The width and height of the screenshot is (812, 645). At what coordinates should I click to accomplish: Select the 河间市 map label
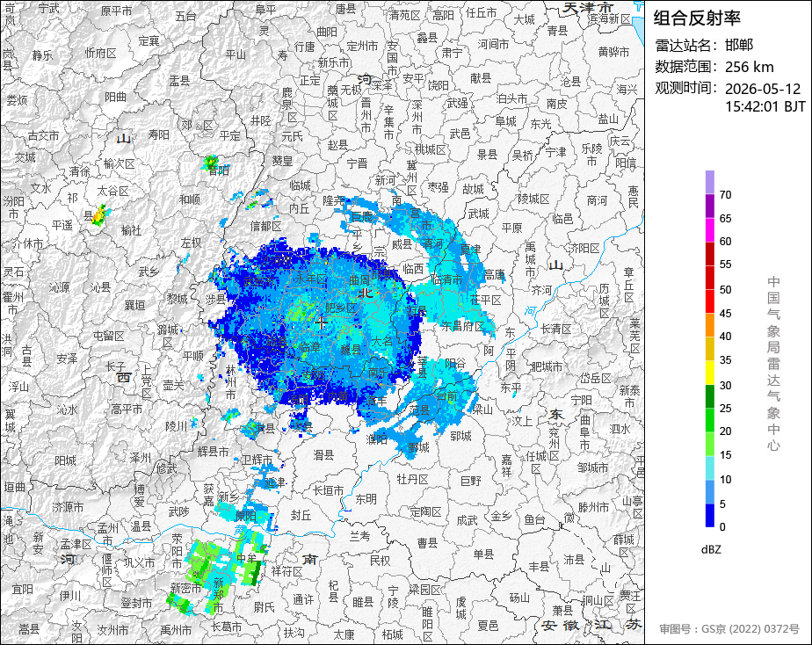pos(493,45)
